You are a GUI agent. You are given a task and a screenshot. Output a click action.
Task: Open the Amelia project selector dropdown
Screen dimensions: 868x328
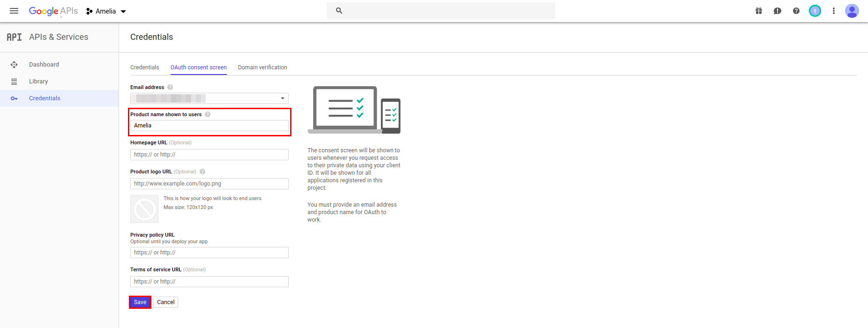click(106, 11)
